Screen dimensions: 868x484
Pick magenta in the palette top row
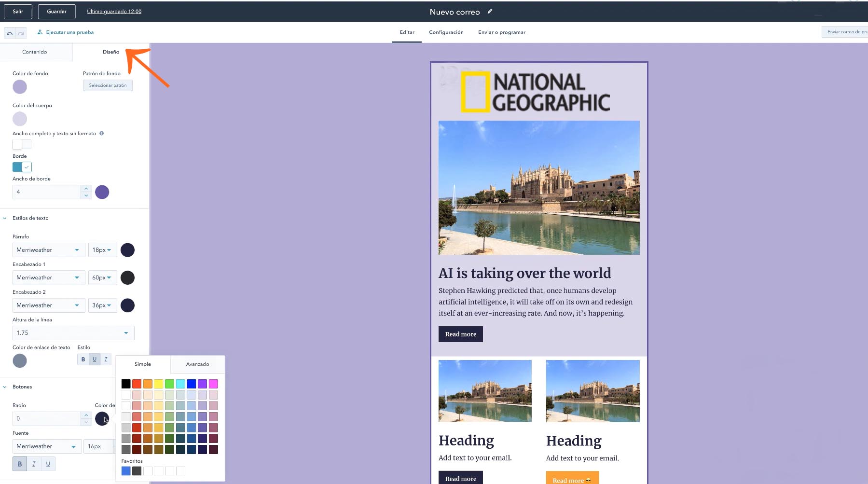pos(213,384)
